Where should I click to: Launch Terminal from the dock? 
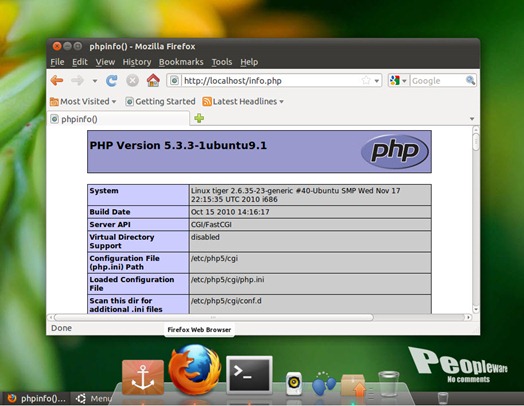249,374
